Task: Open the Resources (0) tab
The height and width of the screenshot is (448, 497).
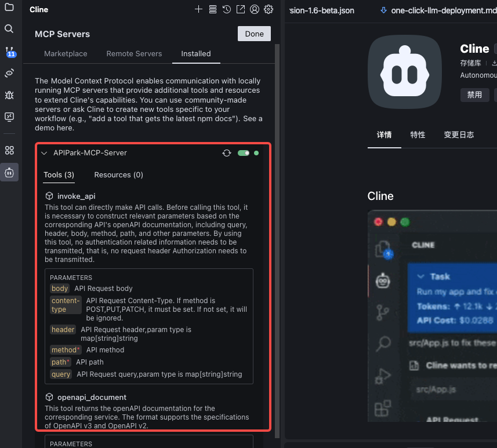Action: (x=118, y=175)
